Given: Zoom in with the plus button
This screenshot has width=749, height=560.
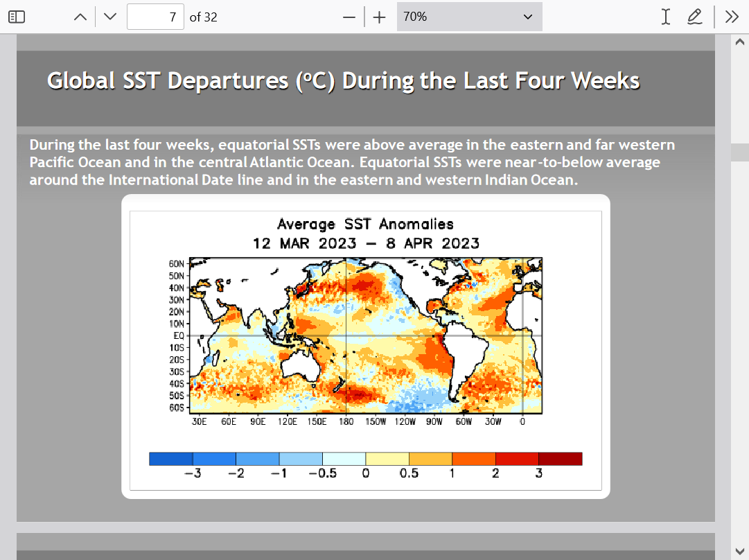Looking at the screenshot, I should pyautogui.click(x=379, y=17).
